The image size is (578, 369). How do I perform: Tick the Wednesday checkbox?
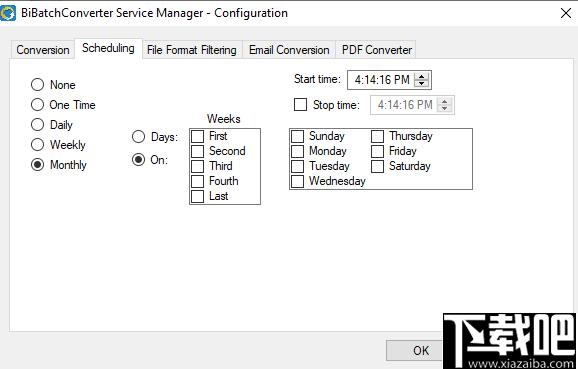[297, 181]
